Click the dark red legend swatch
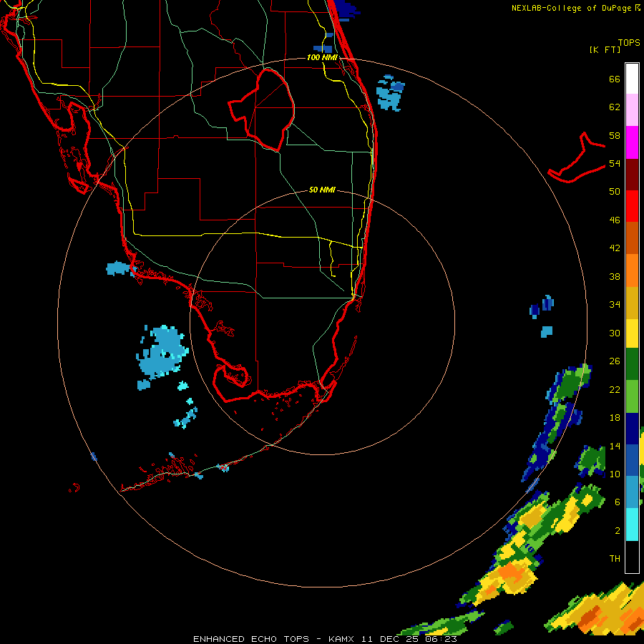 (x=632, y=174)
